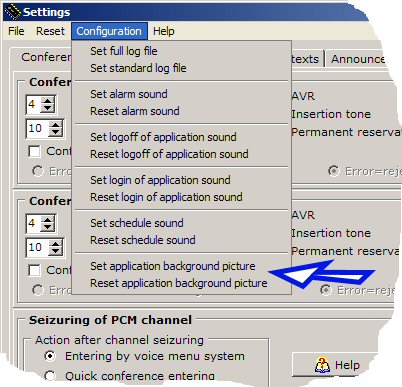Increase the first conference spinner showing 4

tap(48, 101)
